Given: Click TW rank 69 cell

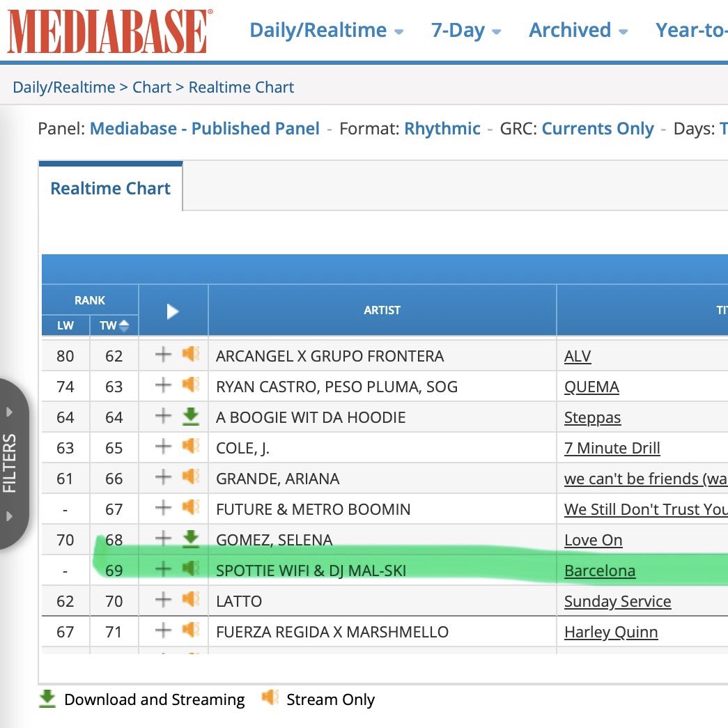Looking at the screenshot, I should 114,570.
